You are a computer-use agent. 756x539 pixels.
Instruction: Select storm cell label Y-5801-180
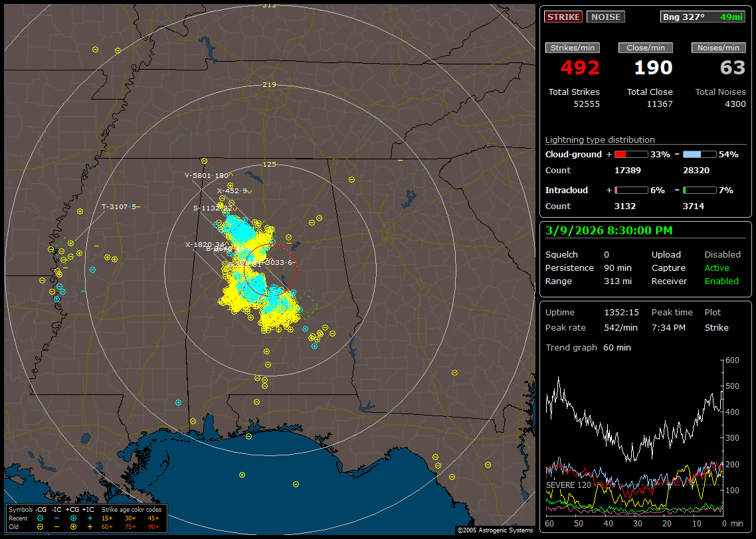click(206, 176)
